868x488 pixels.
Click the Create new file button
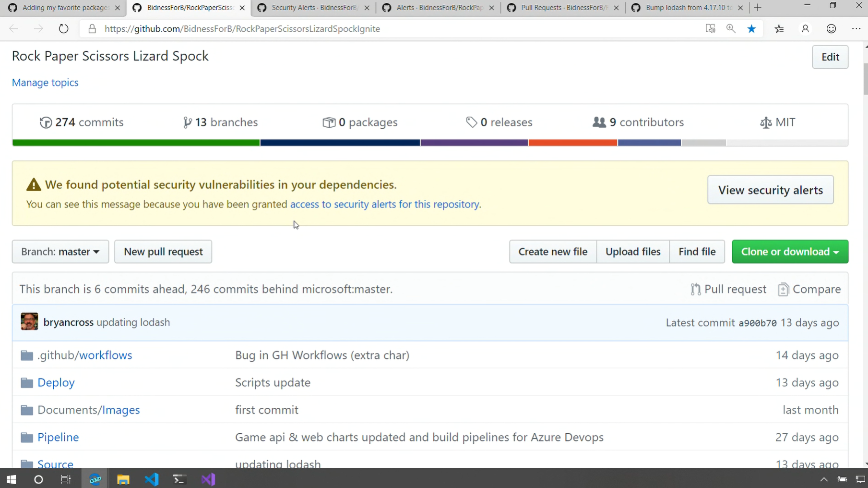click(553, 252)
